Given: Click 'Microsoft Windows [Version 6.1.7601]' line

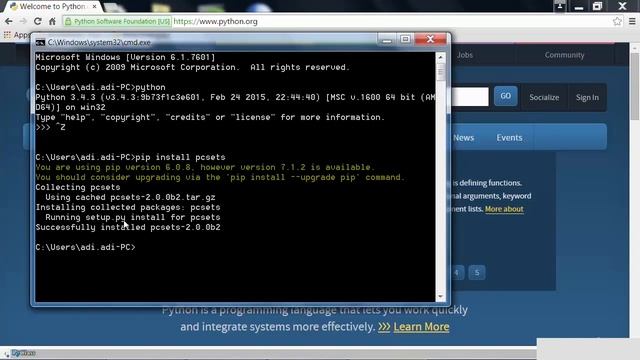Looking at the screenshot, I should (125, 57).
